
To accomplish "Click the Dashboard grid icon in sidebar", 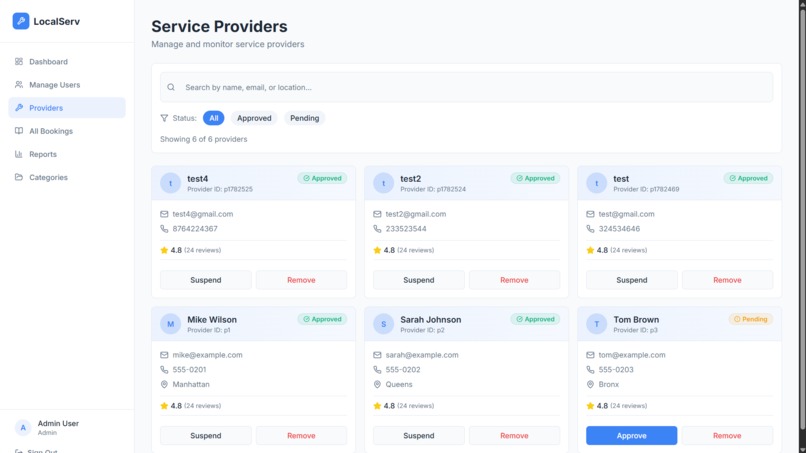I will [x=19, y=62].
